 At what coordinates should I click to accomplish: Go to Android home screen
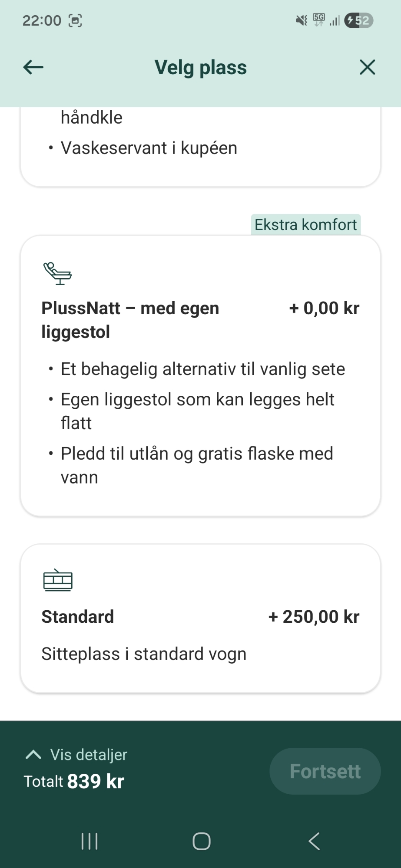tap(201, 841)
